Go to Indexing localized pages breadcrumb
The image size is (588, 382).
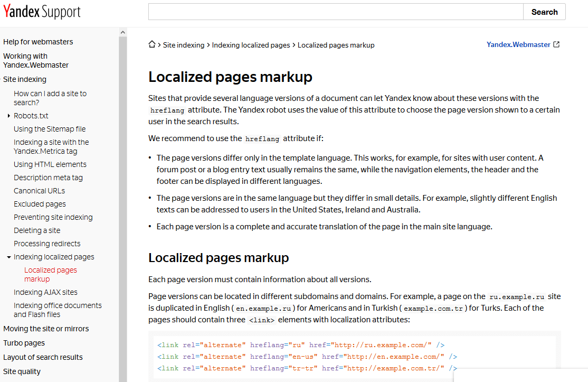point(251,45)
